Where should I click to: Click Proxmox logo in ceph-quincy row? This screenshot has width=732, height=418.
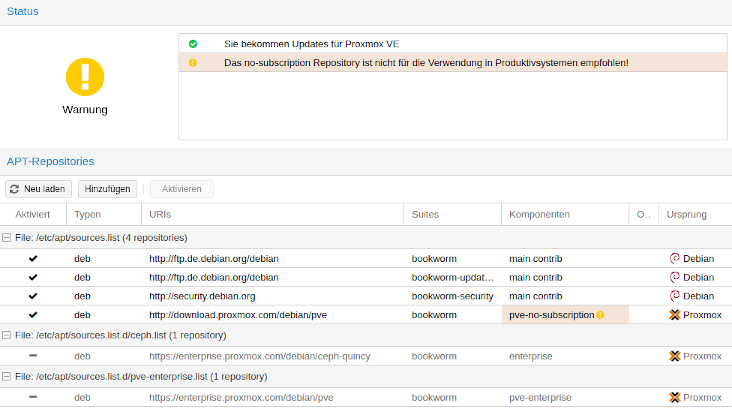pyautogui.click(x=675, y=355)
